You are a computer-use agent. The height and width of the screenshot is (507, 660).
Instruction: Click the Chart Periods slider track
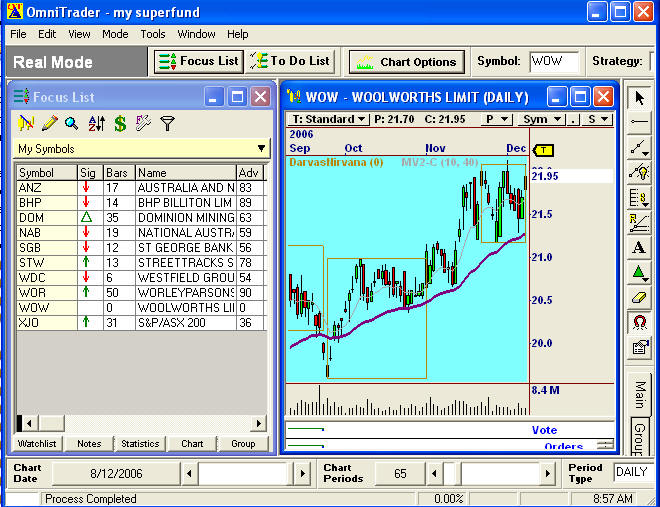pyautogui.click(x=491, y=474)
